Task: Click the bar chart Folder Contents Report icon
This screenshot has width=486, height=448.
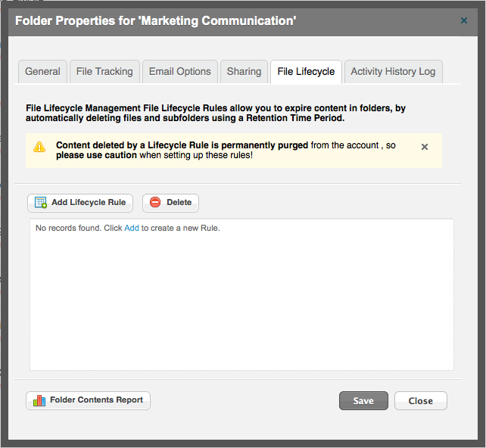Action: (39, 400)
